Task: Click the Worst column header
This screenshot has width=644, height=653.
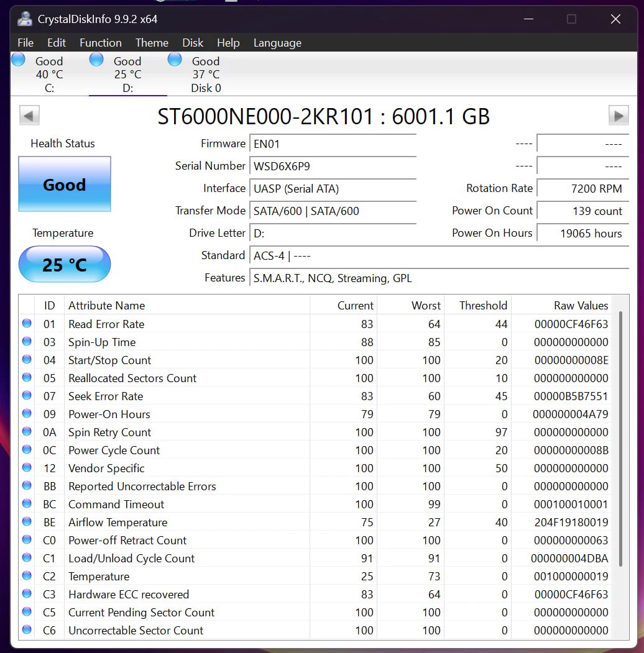Action: [x=411, y=305]
